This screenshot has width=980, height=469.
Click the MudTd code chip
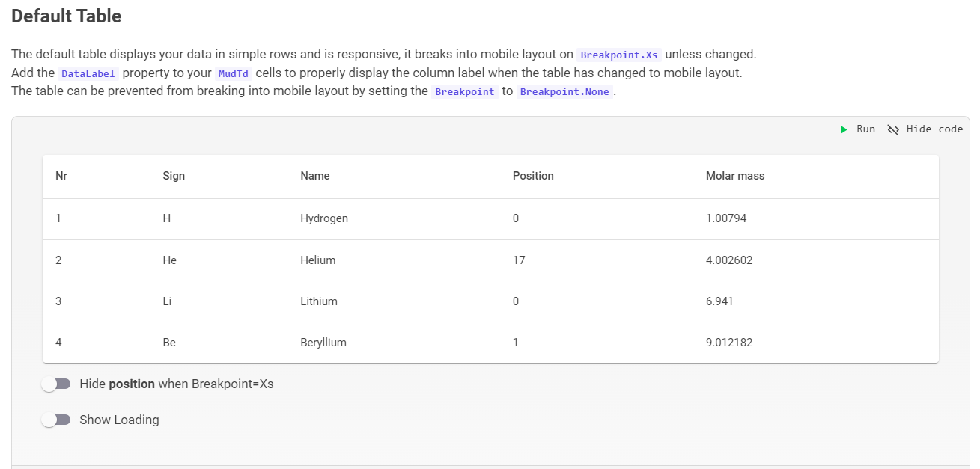pos(233,73)
